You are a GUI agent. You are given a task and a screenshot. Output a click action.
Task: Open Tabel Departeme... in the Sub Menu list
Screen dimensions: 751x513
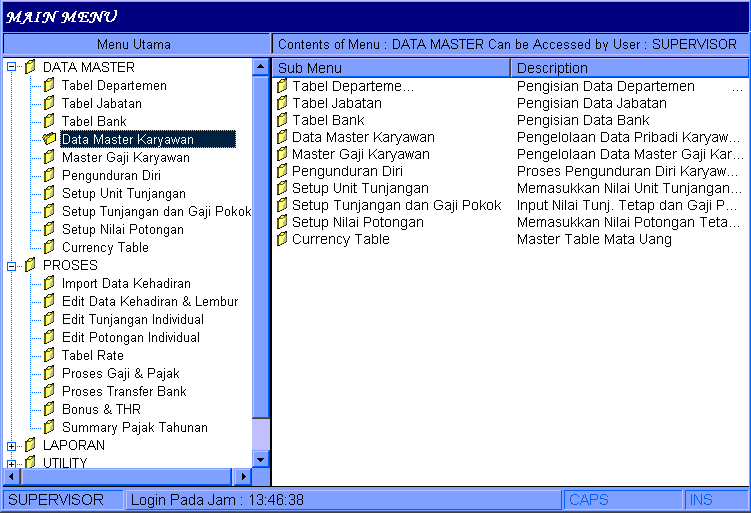point(353,86)
